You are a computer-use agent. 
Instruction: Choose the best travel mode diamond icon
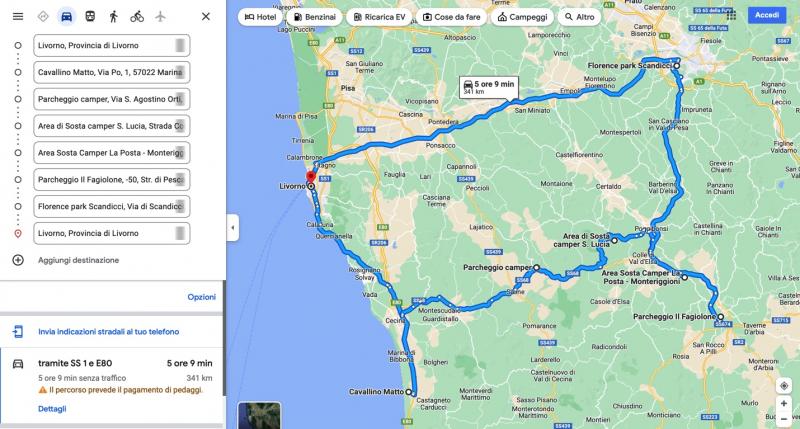click(x=43, y=16)
